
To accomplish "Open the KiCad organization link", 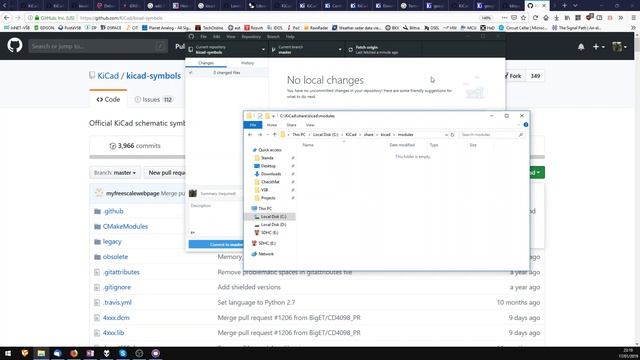I will [108, 76].
